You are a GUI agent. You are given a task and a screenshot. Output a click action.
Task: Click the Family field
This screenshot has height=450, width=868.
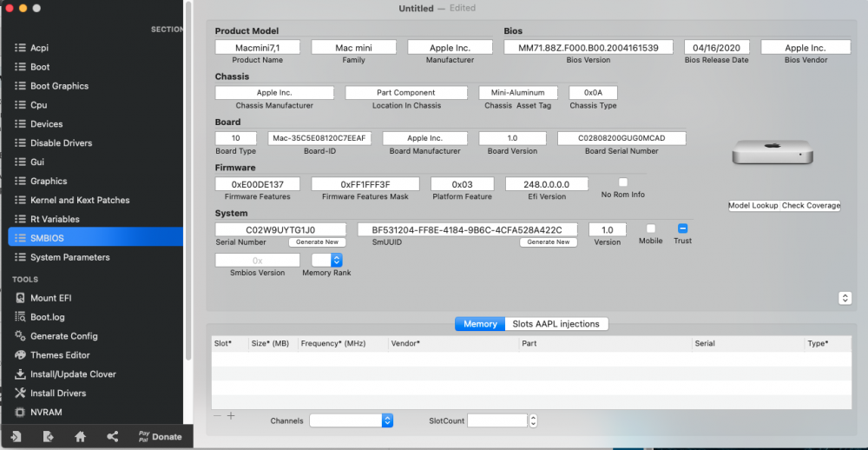point(354,47)
